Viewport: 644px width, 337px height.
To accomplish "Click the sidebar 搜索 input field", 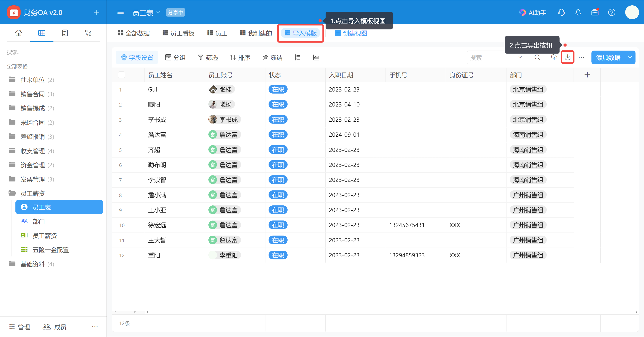I will [x=53, y=52].
